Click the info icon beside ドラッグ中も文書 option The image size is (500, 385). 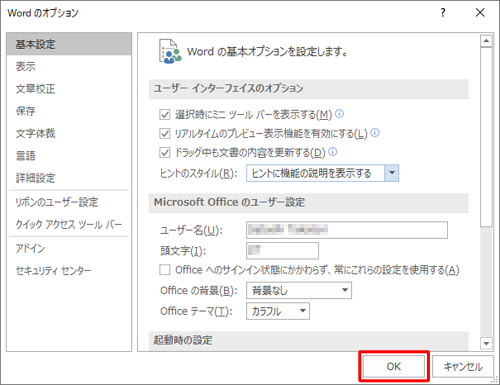333,152
